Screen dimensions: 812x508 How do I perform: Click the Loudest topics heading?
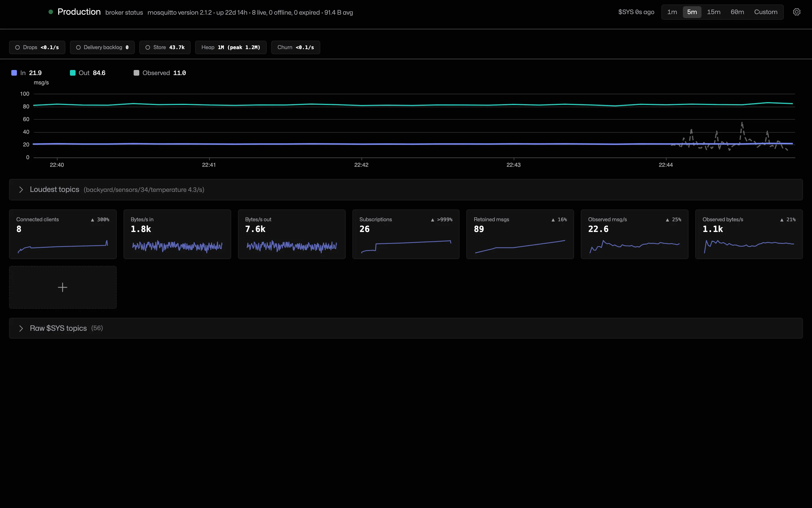click(54, 189)
